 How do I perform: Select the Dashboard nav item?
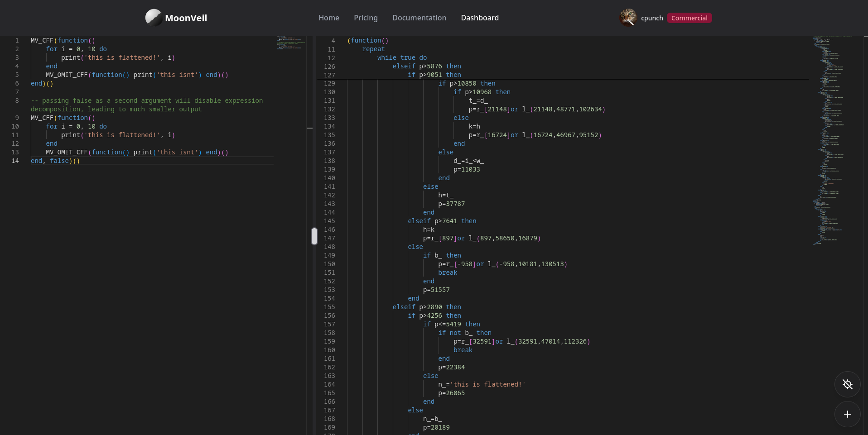[x=479, y=18]
